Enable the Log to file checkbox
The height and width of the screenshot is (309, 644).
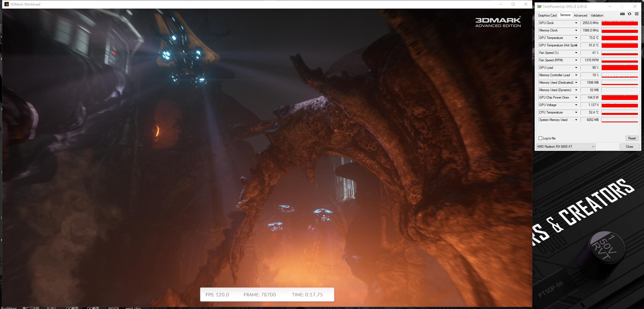[540, 138]
